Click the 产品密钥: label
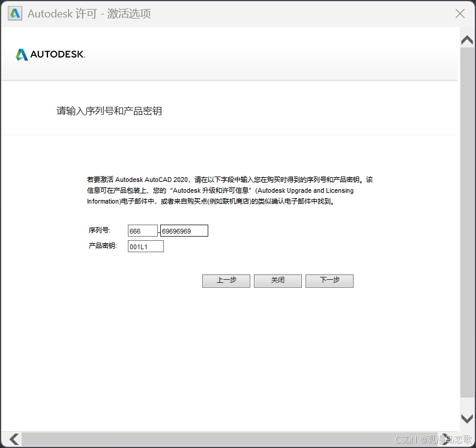 pyautogui.click(x=103, y=246)
